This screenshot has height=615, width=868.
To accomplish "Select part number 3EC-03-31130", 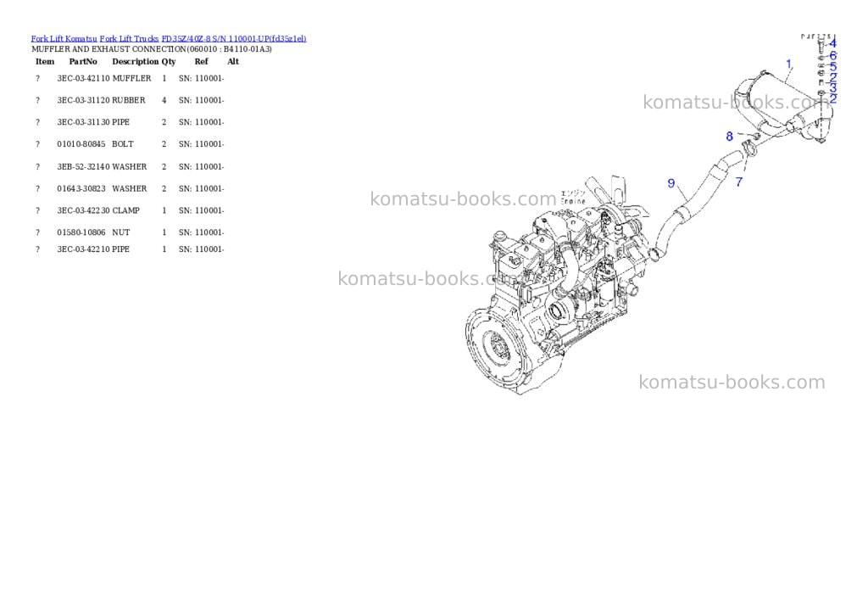I will pyautogui.click(x=83, y=122).
